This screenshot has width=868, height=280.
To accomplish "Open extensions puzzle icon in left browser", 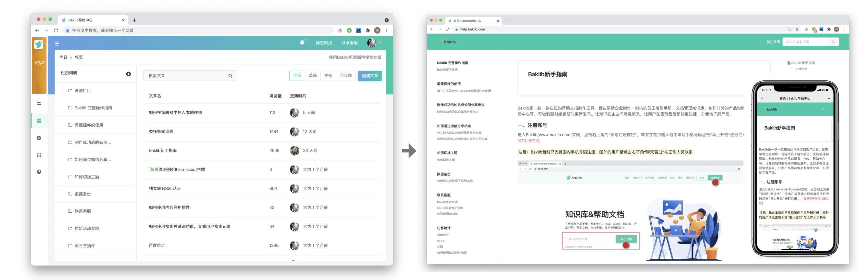I will tap(368, 30).
